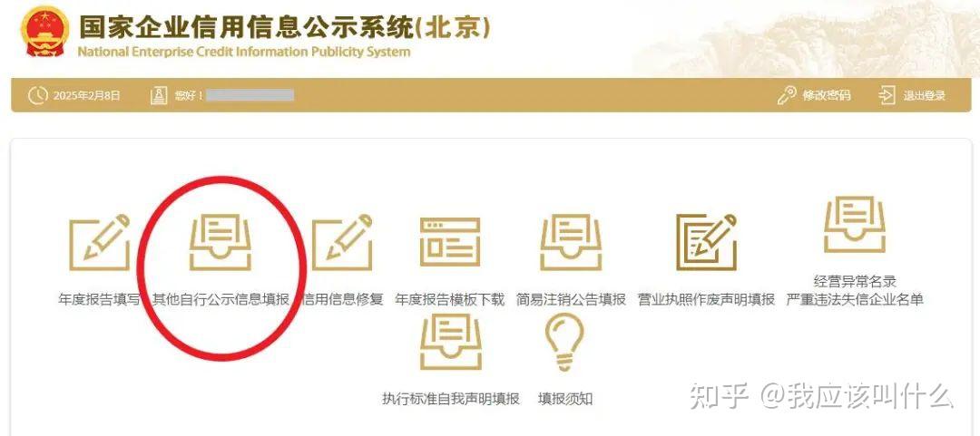The height and width of the screenshot is (436, 980).
Task: Click the key icon for 修改密码
Action: click(787, 95)
